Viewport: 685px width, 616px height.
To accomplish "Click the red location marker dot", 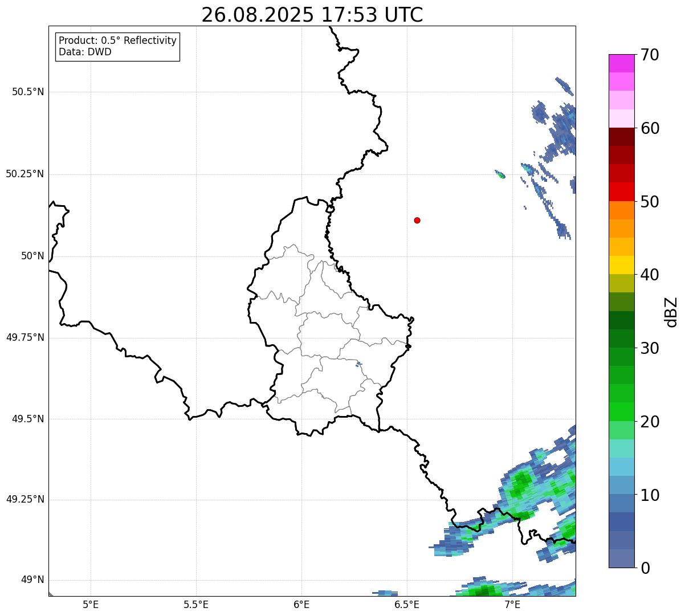I will coord(417,220).
